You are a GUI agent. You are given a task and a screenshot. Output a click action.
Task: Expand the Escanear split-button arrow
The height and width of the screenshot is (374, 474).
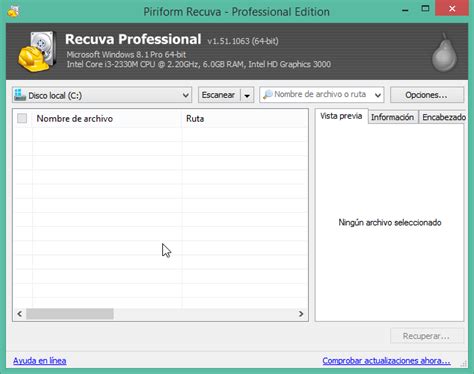(x=247, y=95)
